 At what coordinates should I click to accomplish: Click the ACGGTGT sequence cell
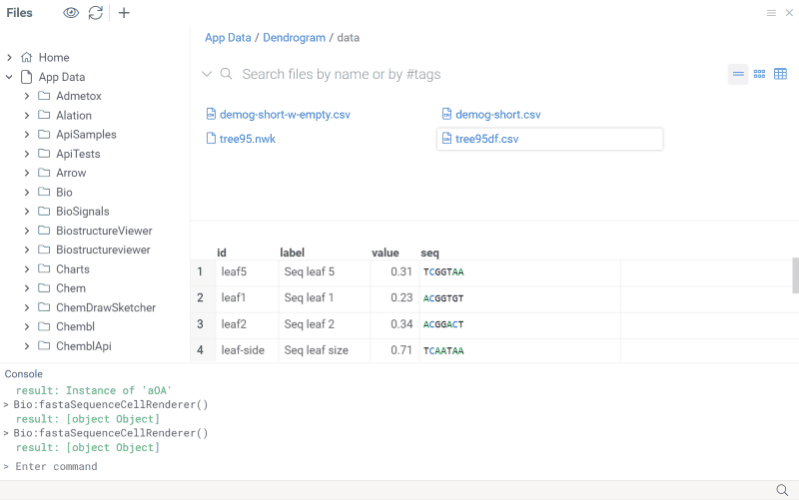[x=520, y=298]
